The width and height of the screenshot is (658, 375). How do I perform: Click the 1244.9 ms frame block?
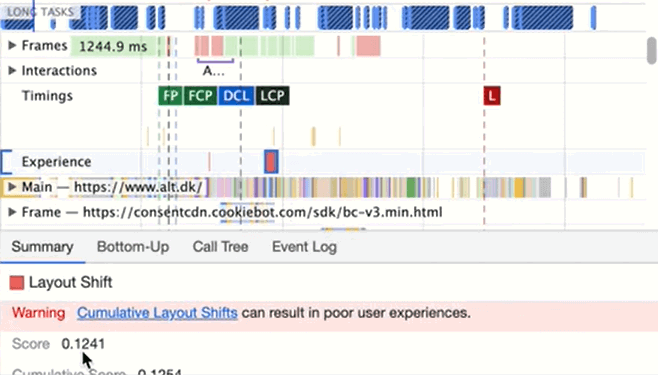[x=113, y=46]
